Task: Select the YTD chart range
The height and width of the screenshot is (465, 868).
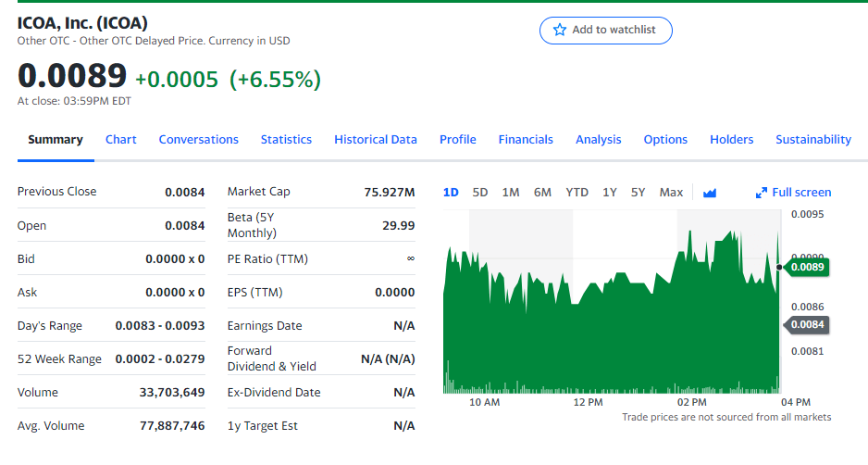Action: pos(577,193)
